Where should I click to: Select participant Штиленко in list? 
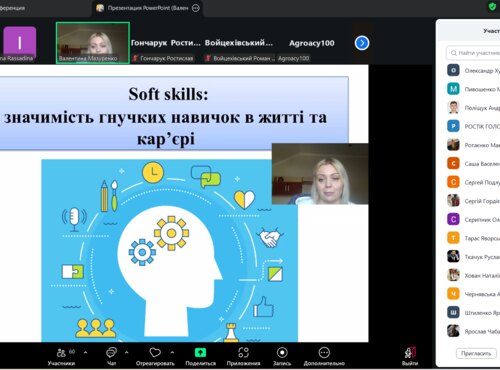[473, 312]
